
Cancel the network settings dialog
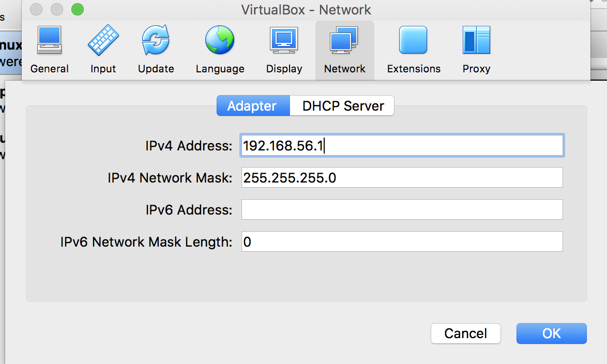pyautogui.click(x=466, y=333)
